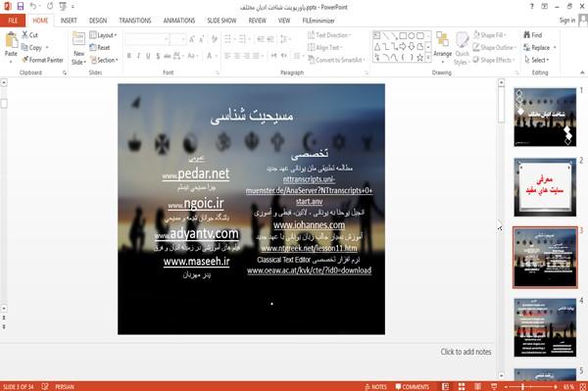The image size is (588, 391).
Task: Toggle Strikethrough formatting
Action: click(x=168, y=56)
